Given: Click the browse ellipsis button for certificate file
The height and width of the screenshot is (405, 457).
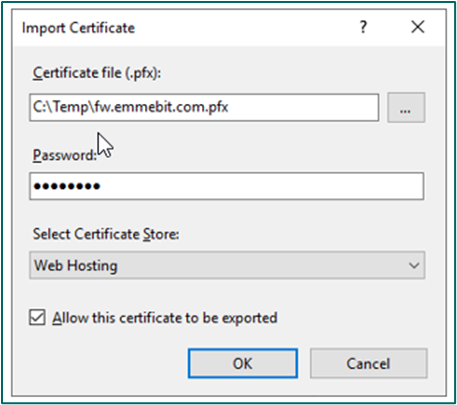Looking at the screenshot, I should 406,108.
